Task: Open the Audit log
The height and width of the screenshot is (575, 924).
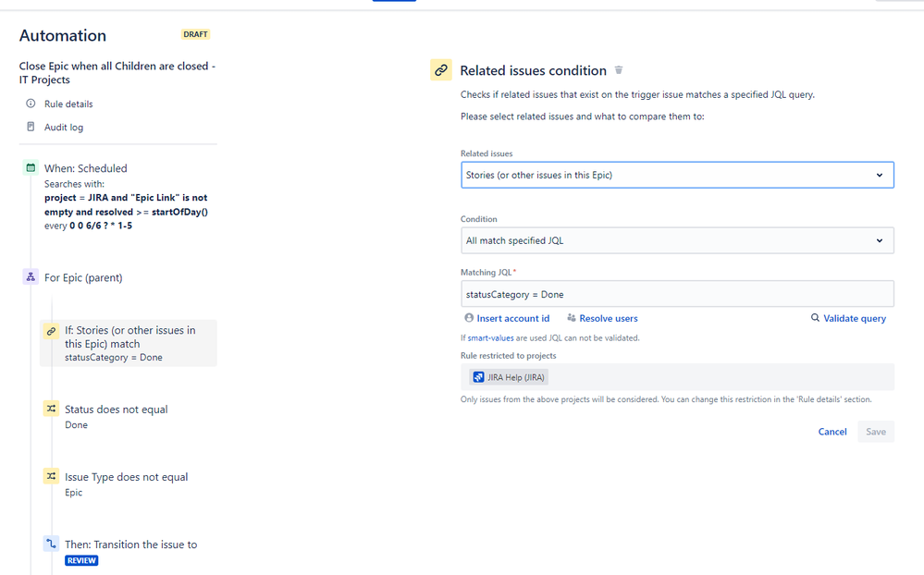Action: tap(64, 128)
